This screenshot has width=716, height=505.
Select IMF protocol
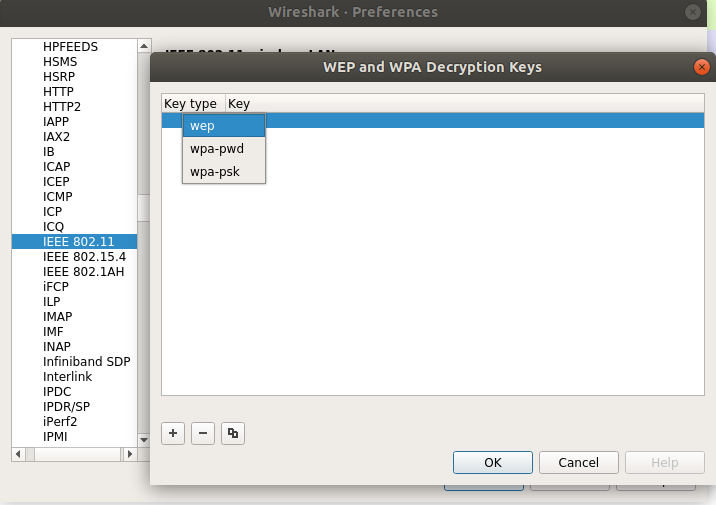click(x=53, y=332)
